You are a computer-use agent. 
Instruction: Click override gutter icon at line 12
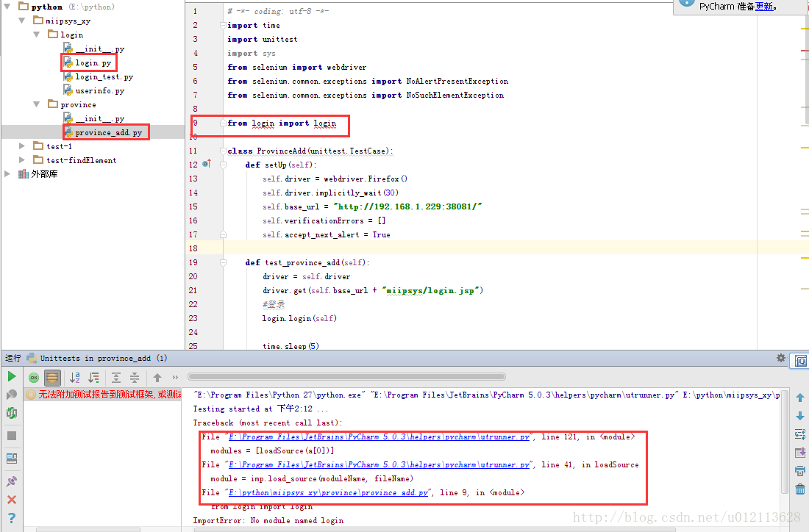pos(207,164)
